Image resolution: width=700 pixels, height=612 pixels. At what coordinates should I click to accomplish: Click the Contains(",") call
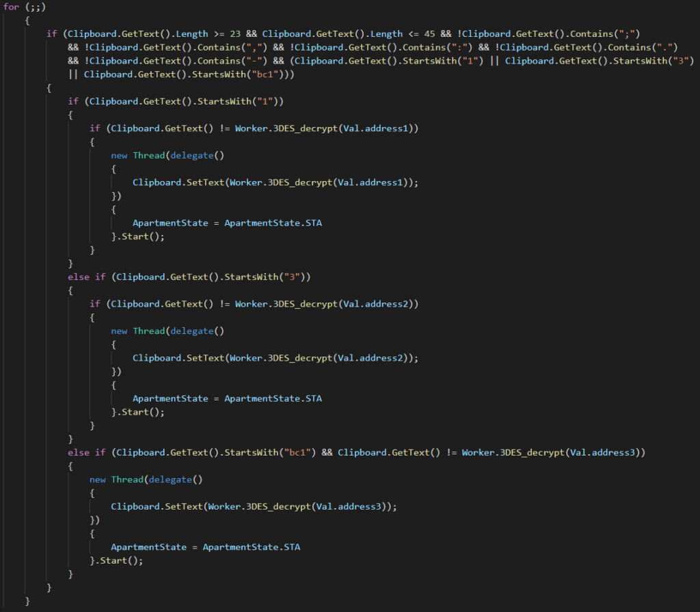[x=232, y=47]
